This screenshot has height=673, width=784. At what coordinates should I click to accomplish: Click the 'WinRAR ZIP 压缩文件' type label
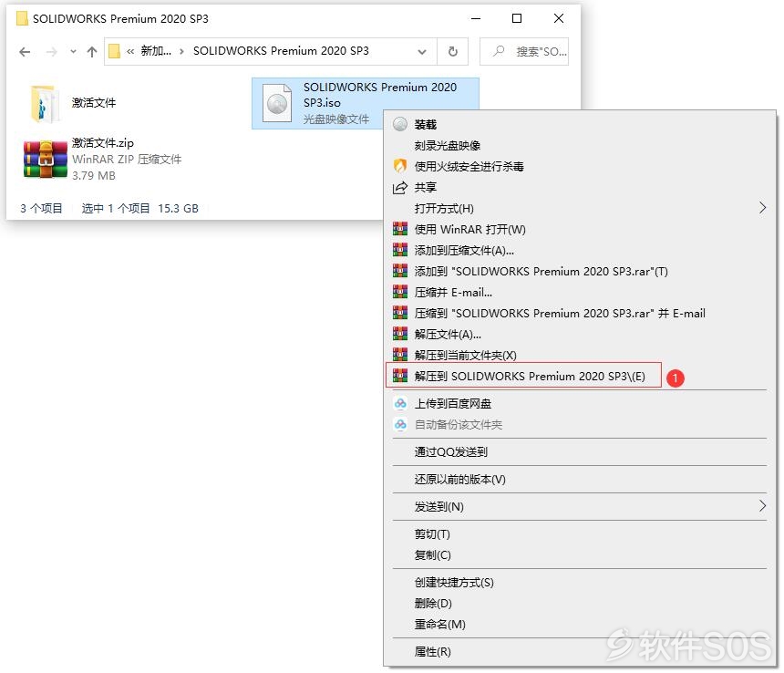[x=127, y=160]
